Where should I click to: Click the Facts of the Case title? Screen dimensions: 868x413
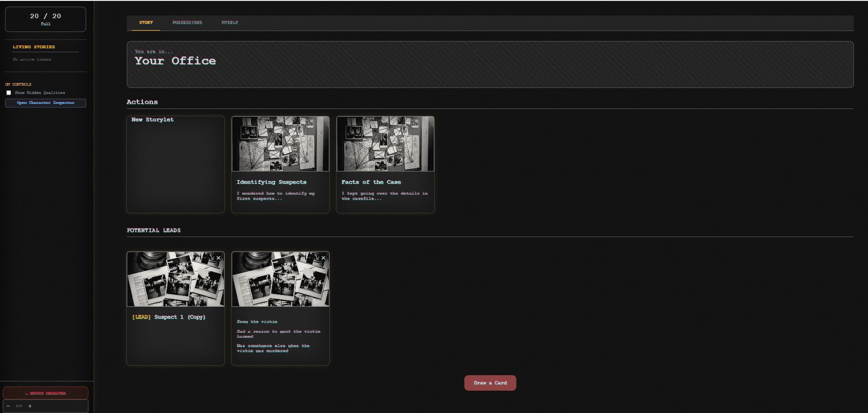click(x=371, y=182)
